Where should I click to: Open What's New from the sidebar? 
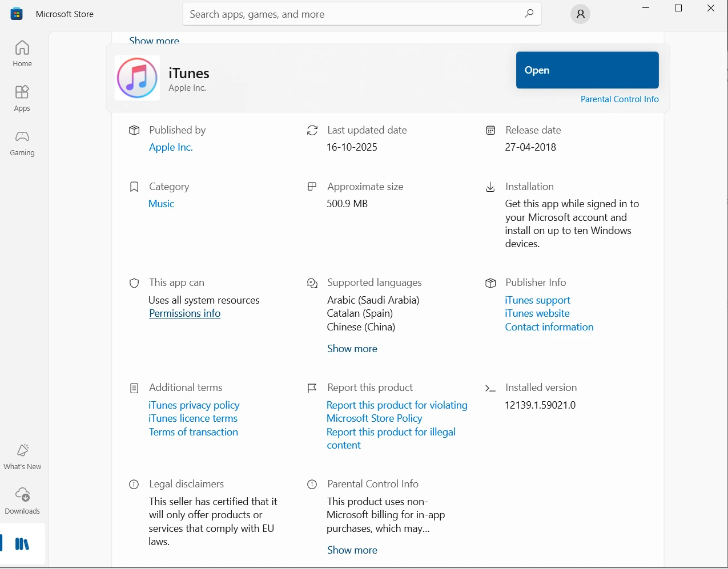coord(22,455)
